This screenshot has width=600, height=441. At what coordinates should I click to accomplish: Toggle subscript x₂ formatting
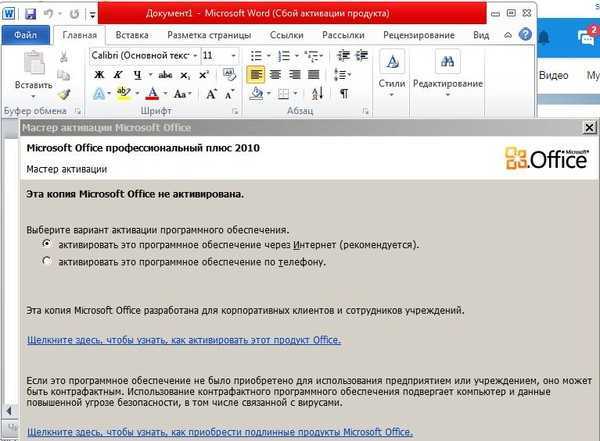pyautogui.click(x=185, y=75)
